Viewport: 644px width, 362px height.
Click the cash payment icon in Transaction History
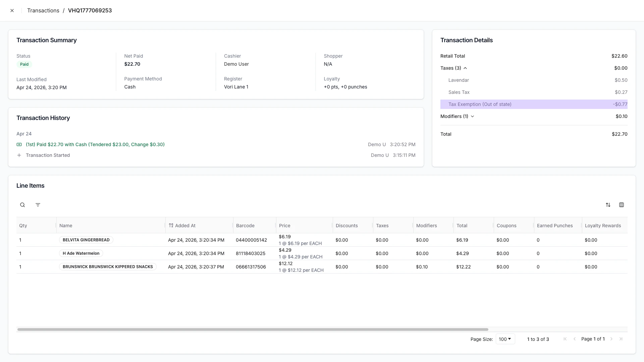point(19,144)
